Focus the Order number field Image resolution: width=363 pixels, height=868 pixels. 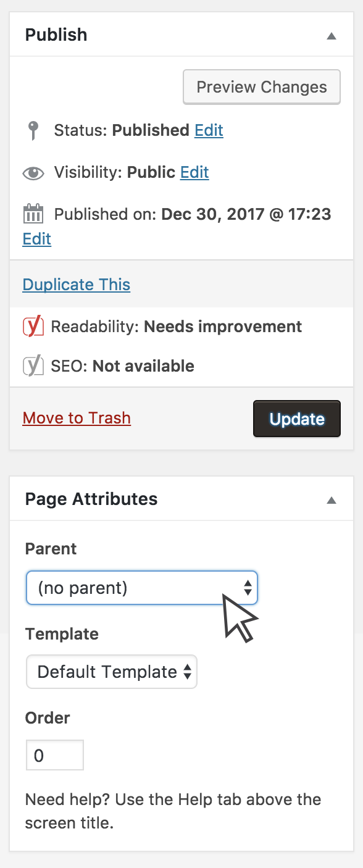coord(55,756)
